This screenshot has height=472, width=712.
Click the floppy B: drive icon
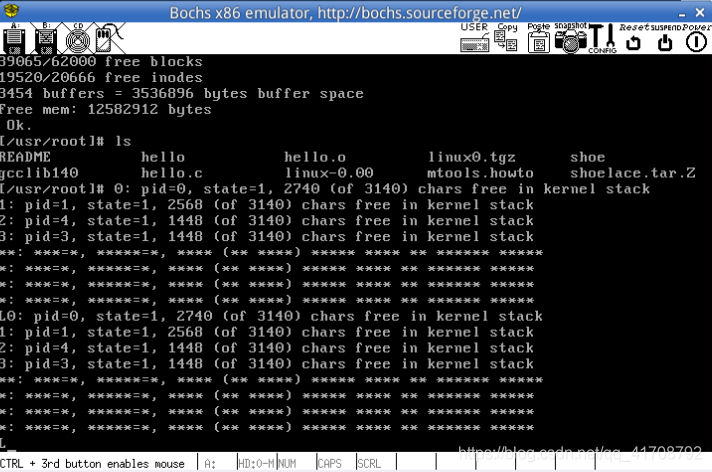pyautogui.click(x=46, y=38)
